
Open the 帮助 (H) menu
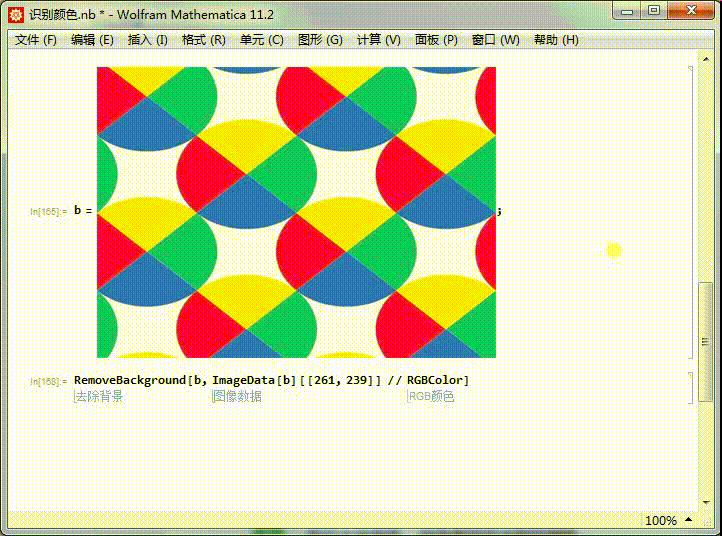(556, 40)
